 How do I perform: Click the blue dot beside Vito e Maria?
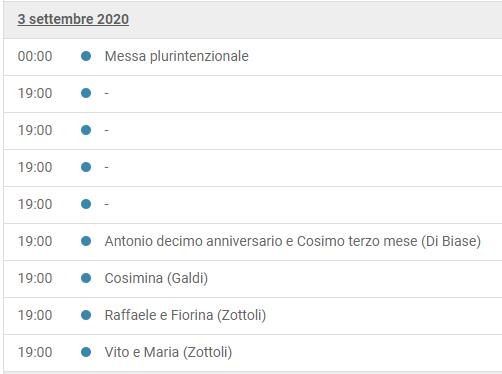86,352
